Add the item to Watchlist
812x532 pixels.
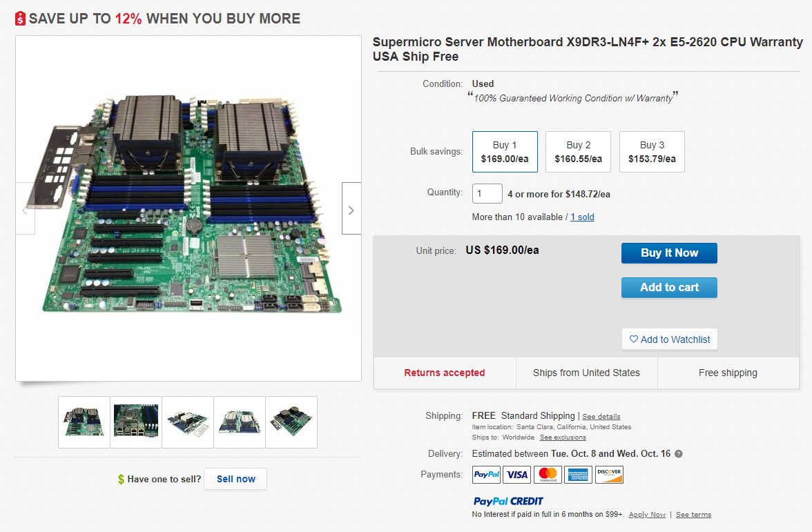[669, 339]
